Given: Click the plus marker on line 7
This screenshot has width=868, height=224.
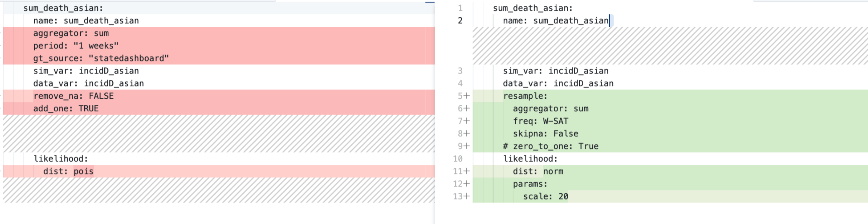Looking at the screenshot, I should [x=466, y=121].
